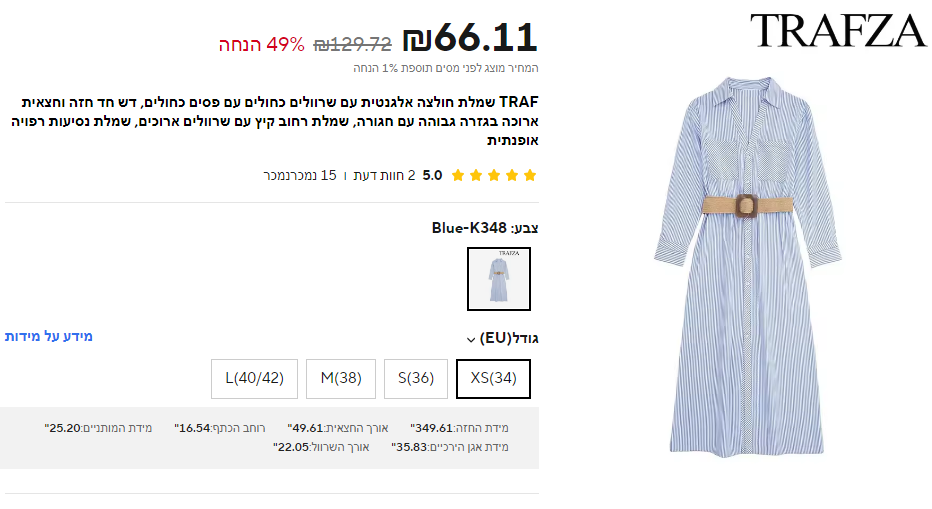Select the L(40/42) size button
The height and width of the screenshot is (509, 932).
coord(254,379)
